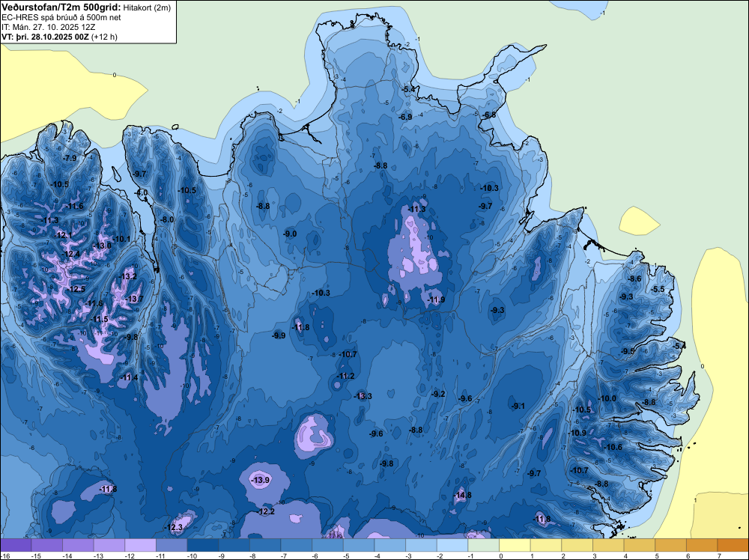
Task: Select the -8.6 temperature label
Action: 634,279
